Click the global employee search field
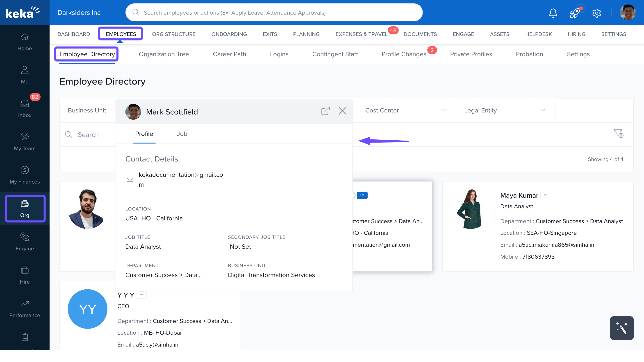The image size is (644, 362). (x=274, y=12)
